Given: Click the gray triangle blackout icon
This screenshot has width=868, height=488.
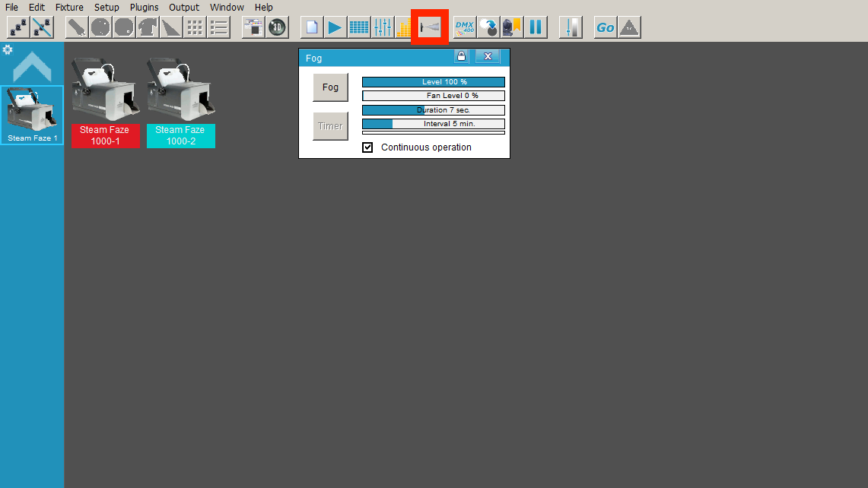Looking at the screenshot, I should tap(629, 27).
